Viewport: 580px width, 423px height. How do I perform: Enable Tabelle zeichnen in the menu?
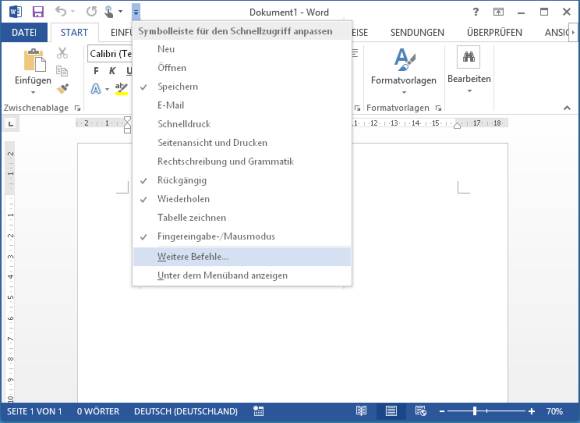[242, 218]
